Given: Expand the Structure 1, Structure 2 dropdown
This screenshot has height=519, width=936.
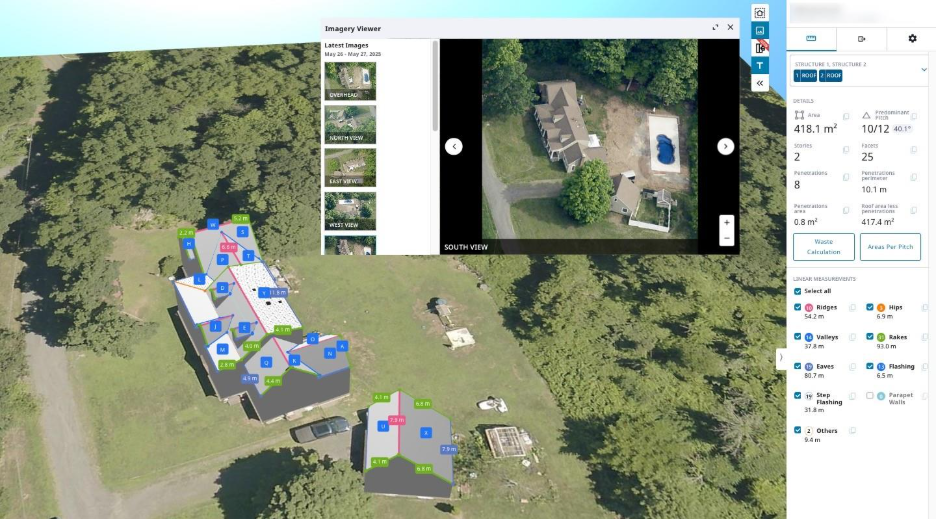Looking at the screenshot, I should click(923, 69).
